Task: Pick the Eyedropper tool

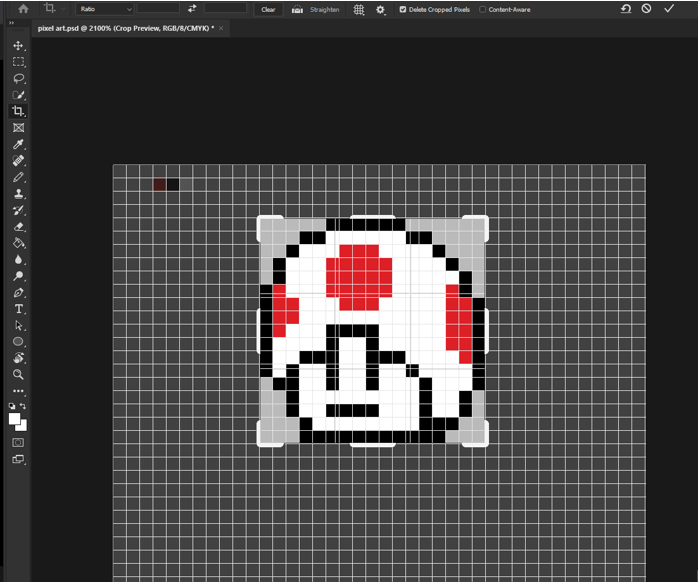Action: [x=18, y=144]
